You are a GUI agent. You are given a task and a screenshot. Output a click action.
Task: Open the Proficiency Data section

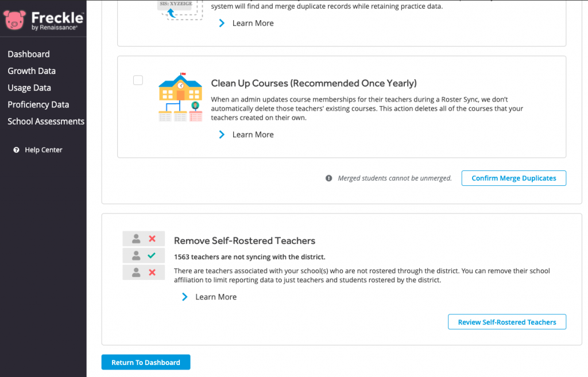38,104
